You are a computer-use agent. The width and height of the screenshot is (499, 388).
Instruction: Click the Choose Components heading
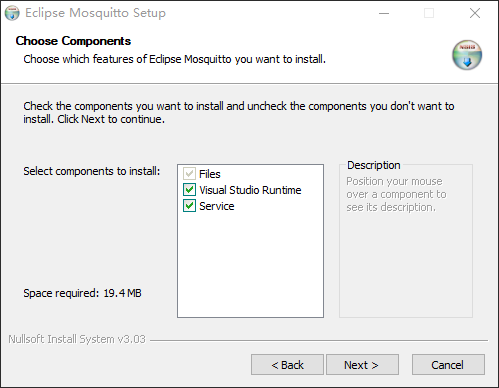(x=73, y=41)
